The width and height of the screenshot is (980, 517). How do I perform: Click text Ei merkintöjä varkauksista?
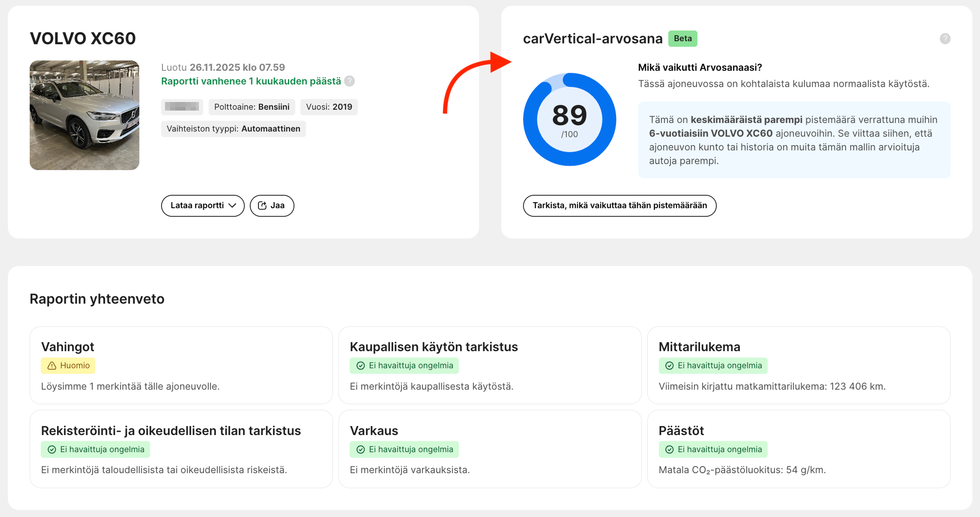pos(410,470)
